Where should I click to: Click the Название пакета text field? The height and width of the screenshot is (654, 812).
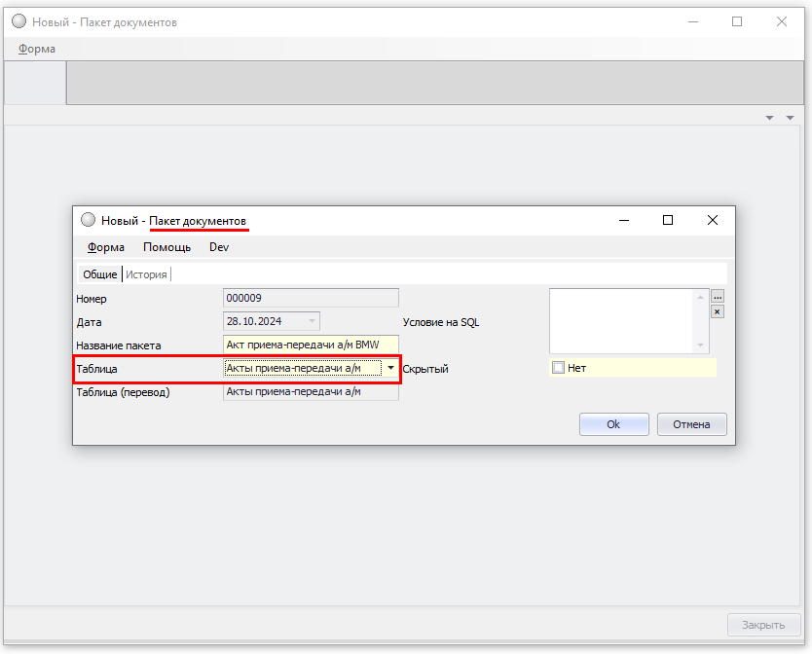tap(311, 345)
